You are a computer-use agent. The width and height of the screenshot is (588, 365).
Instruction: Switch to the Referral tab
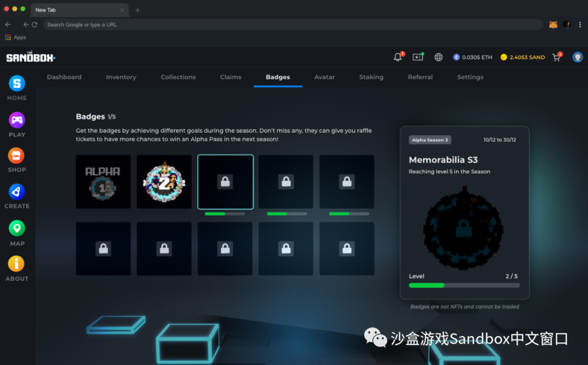point(420,77)
